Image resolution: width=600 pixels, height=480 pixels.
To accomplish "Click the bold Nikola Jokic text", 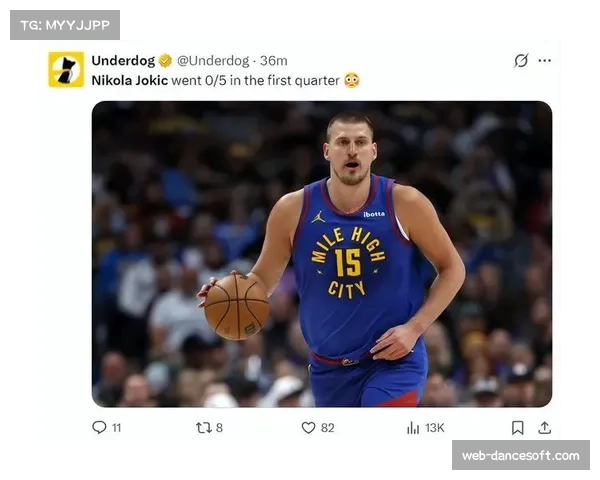I will (130, 79).
